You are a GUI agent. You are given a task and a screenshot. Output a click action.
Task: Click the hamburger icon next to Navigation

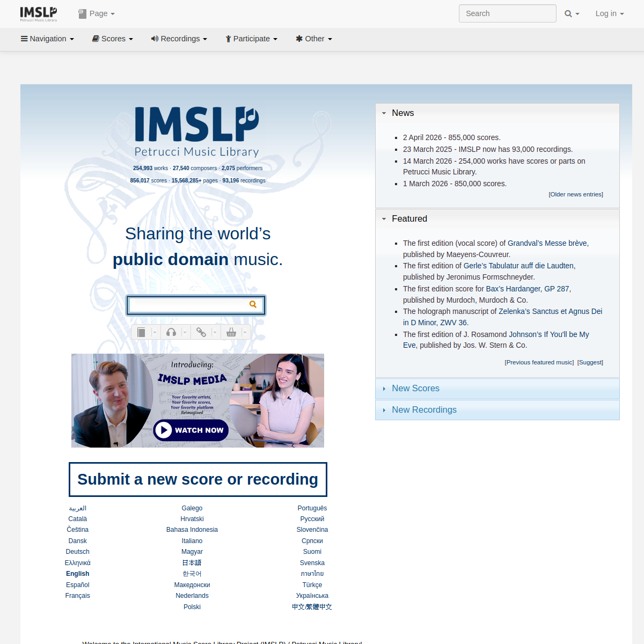(x=24, y=38)
